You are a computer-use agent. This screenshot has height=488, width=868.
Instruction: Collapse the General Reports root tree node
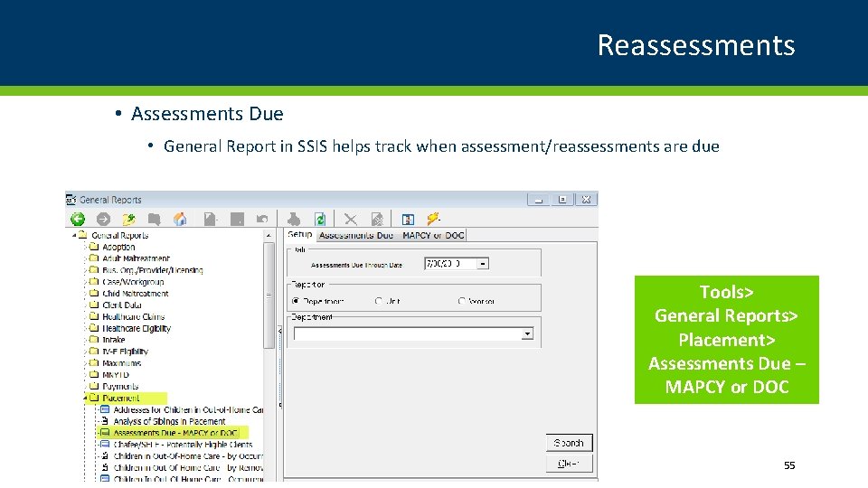coord(74,236)
